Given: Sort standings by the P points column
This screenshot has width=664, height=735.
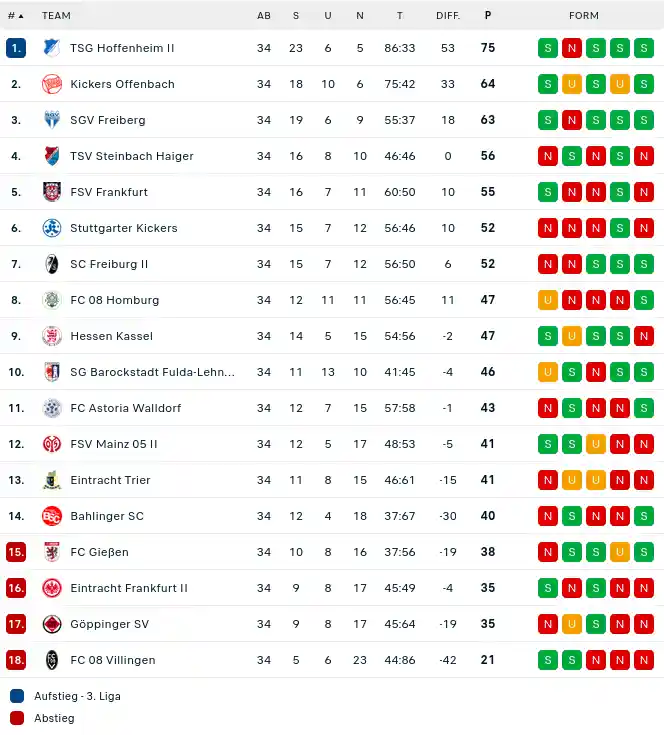Looking at the screenshot, I should click(x=488, y=15).
